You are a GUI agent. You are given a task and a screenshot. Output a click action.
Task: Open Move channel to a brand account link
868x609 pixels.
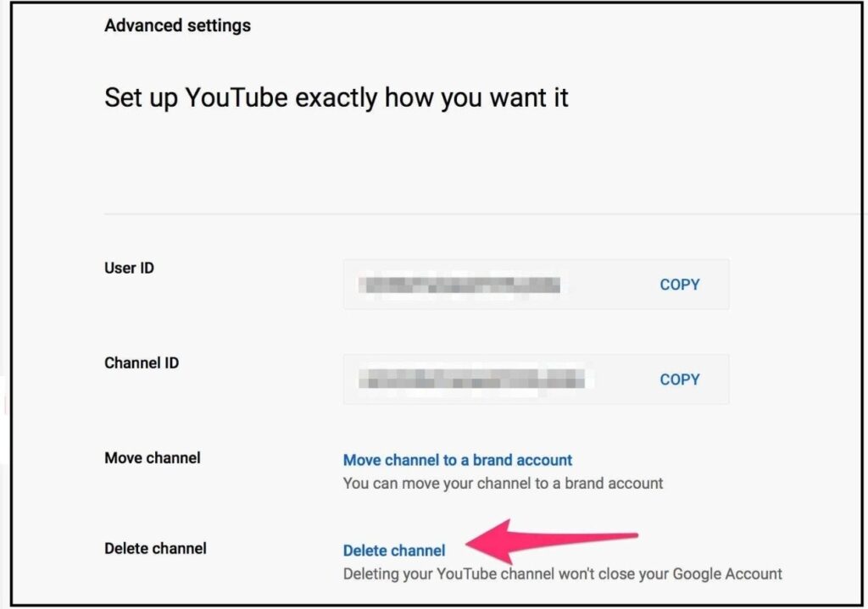[457, 460]
